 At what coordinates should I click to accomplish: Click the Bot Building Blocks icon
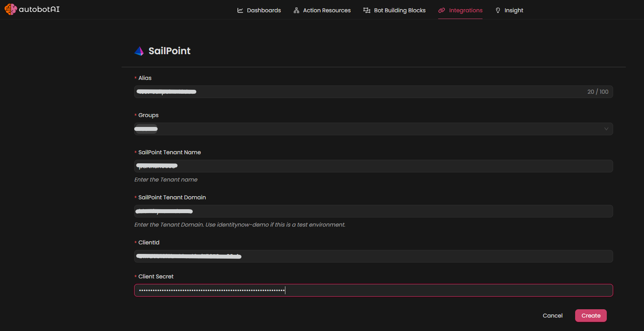(x=367, y=10)
